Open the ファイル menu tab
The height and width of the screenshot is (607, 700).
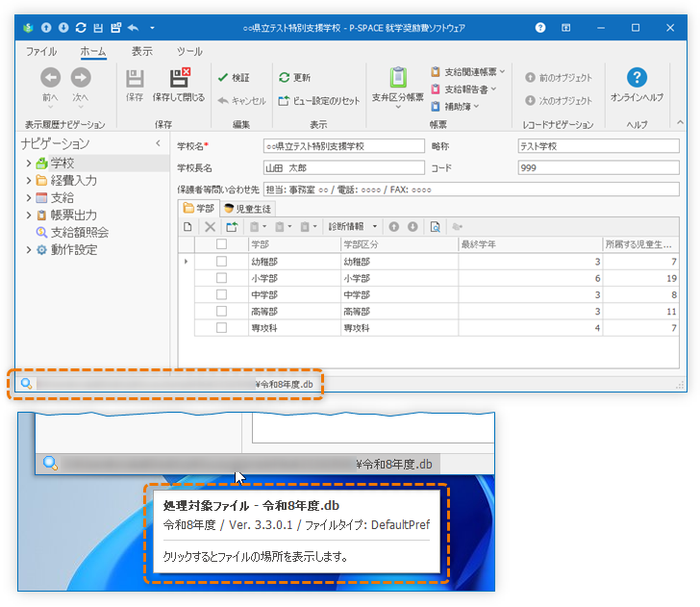click(x=41, y=51)
